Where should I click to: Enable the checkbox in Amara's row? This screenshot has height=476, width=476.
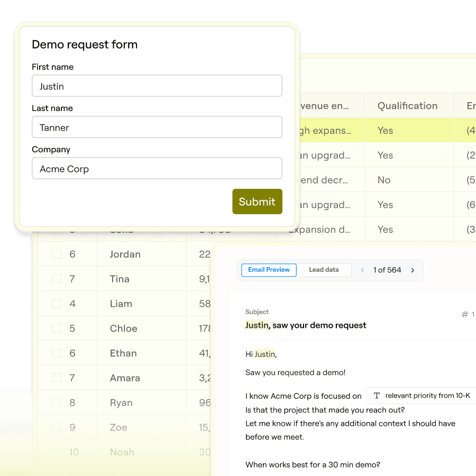(57, 378)
